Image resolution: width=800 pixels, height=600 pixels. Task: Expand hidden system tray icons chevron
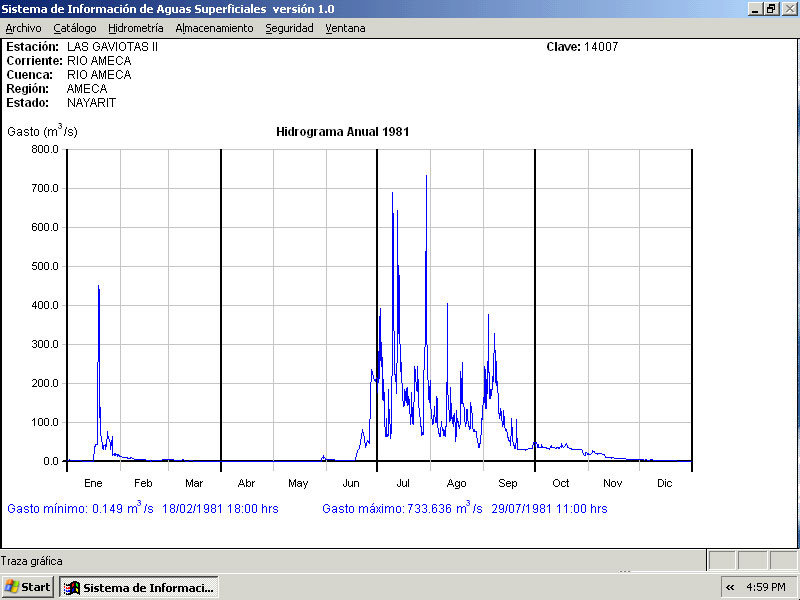click(x=730, y=587)
